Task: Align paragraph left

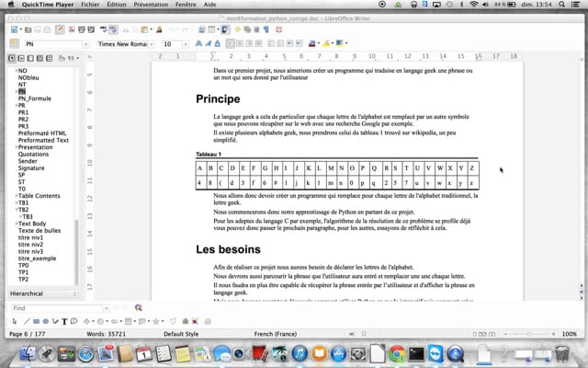Action: [x=231, y=44]
